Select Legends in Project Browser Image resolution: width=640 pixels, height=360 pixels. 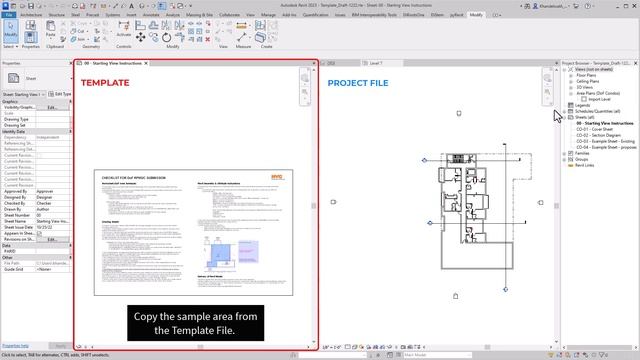[x=582, y=105]
